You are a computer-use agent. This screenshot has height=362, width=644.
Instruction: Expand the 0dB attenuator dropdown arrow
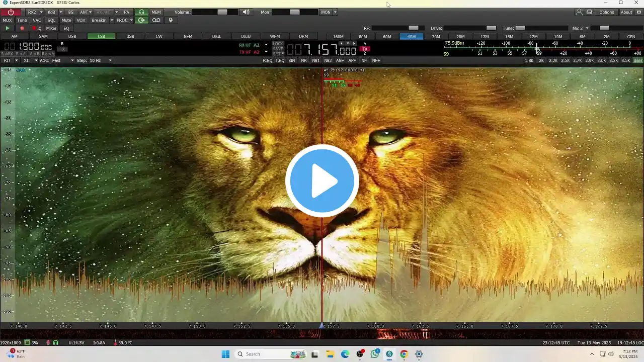click(x=60, y=12)
